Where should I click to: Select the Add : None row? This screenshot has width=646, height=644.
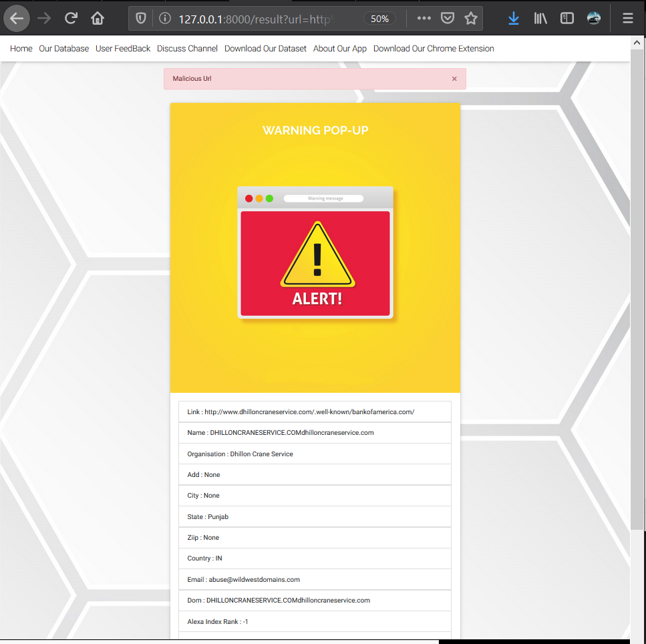[315, 475]
